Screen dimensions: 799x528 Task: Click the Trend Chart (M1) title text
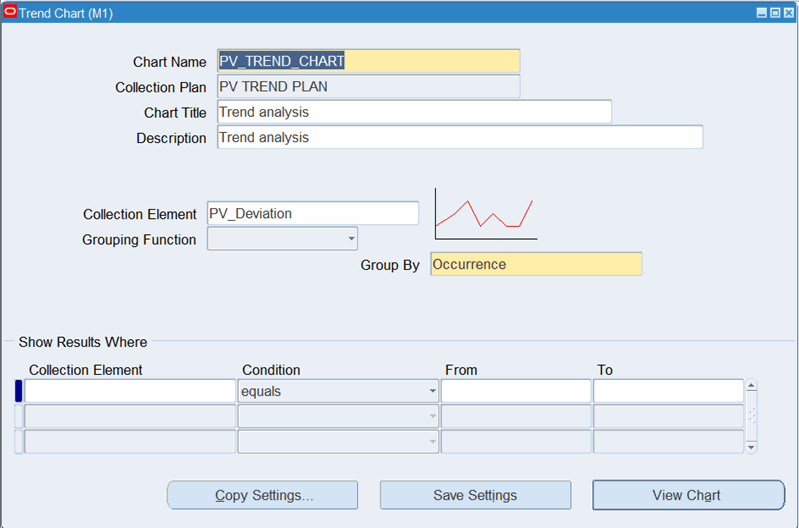click(x=66, y=13)
